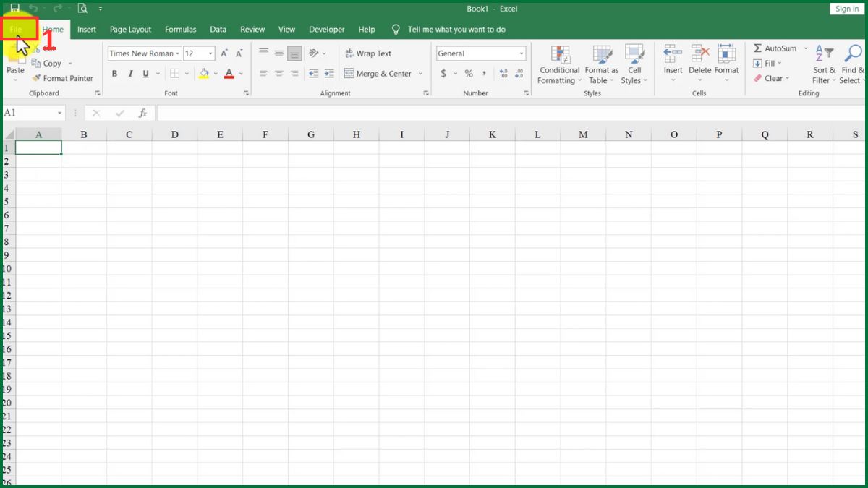868x488 pixels.
Task: Switch to the Formulas ribbon tab
Action: click(180, 29)
